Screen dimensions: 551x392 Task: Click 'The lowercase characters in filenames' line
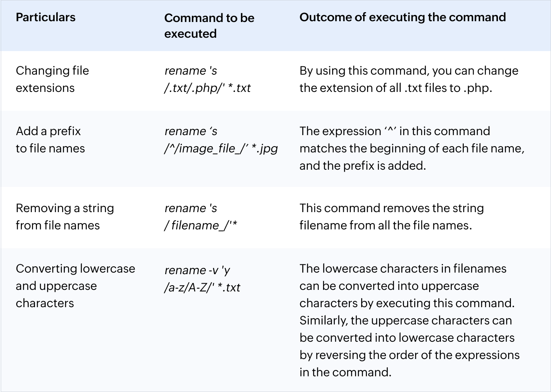click(x=403, y=269)
